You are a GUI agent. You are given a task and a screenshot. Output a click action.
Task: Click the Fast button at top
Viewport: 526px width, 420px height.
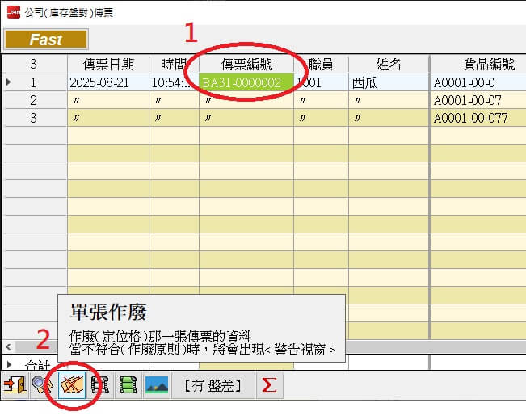[x=46, y=40]
